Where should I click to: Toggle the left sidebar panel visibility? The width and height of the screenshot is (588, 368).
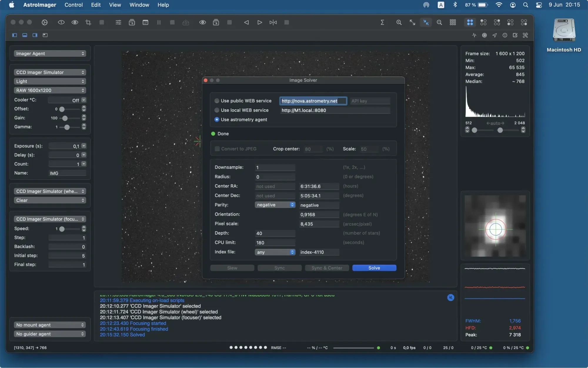(14, 35)
